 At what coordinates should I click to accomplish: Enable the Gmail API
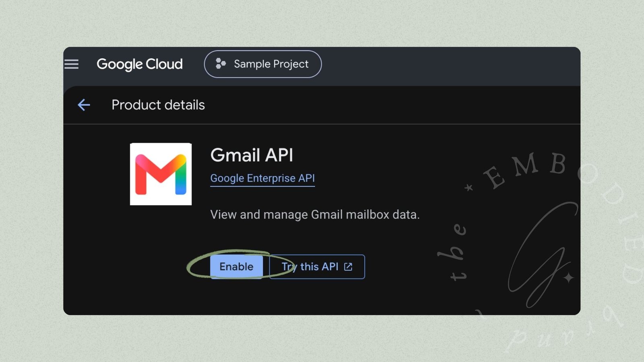click(x=236, y=266)
